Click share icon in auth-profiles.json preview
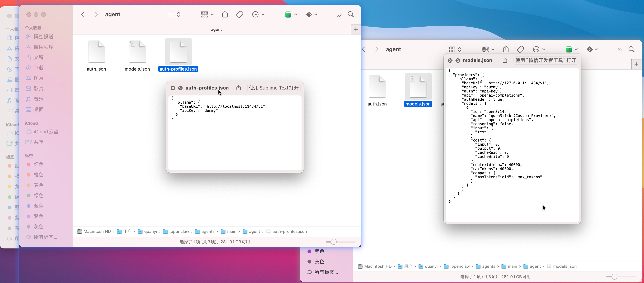 coord(239,88)
